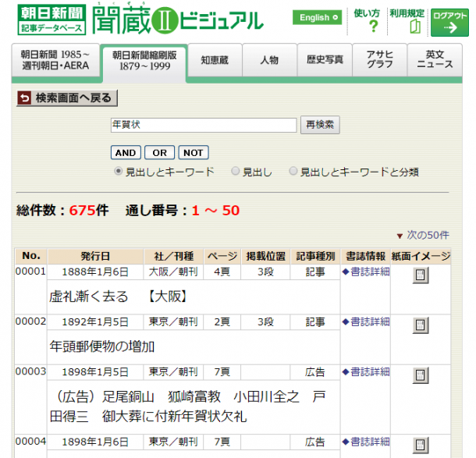The height and width of the screenshot is (458, 476).
Task: Click headline 虚礼漸く去る 【大阪】
Action: coord(118,296)
